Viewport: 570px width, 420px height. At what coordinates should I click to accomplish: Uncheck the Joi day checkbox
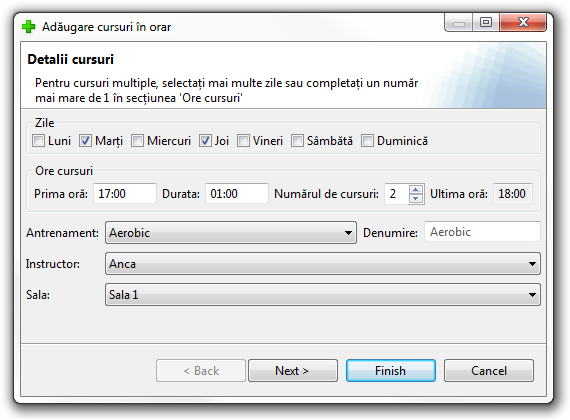(205, 141)
